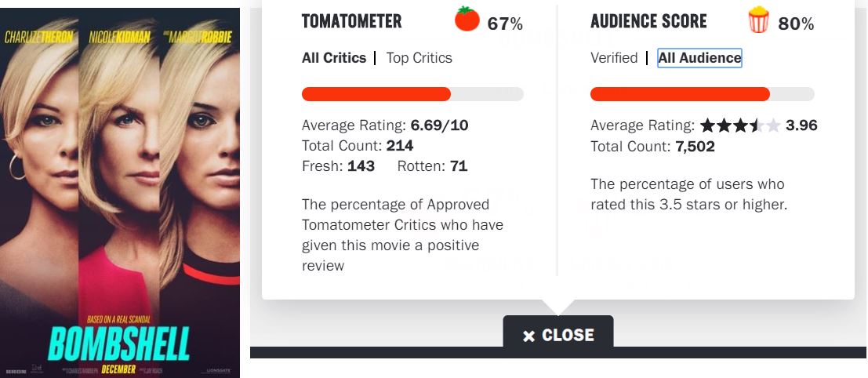Open the Bombshell movie poster
The width and height of the screenshot is (868, 378).
(120, 193)
